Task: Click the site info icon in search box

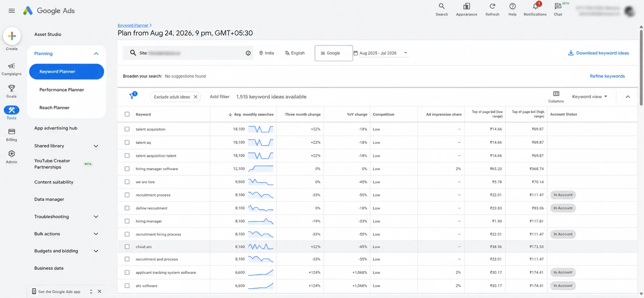Action: [x=248, y=53]
